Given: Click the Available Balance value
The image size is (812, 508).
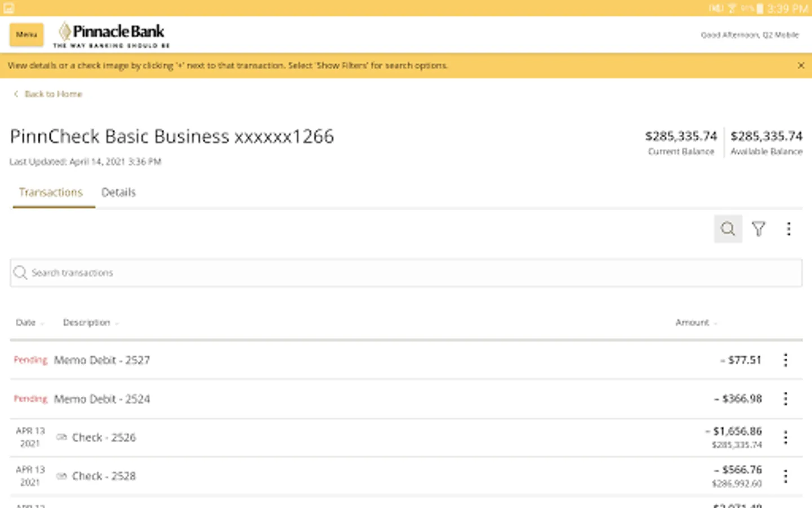Looking at the screenshot, I should [x=766, y=136].
